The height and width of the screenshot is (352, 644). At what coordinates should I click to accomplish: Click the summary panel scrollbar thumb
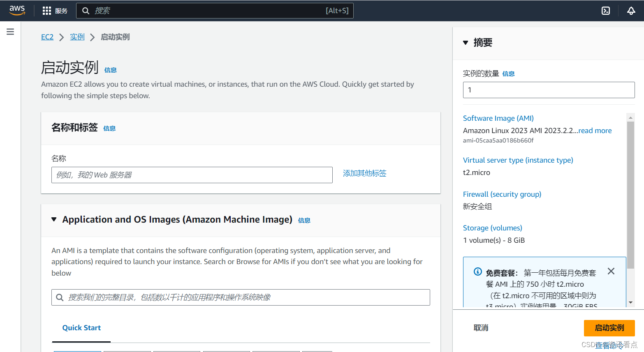tap(631, 195)
